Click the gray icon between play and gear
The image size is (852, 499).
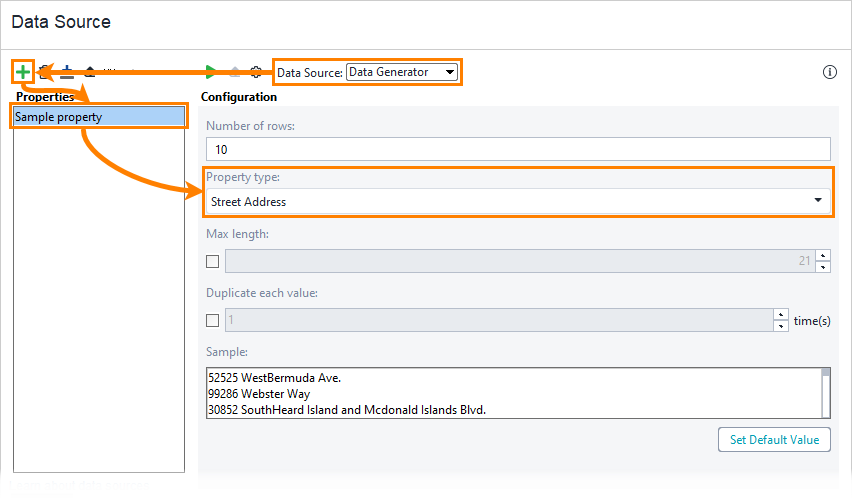[234, 72]
